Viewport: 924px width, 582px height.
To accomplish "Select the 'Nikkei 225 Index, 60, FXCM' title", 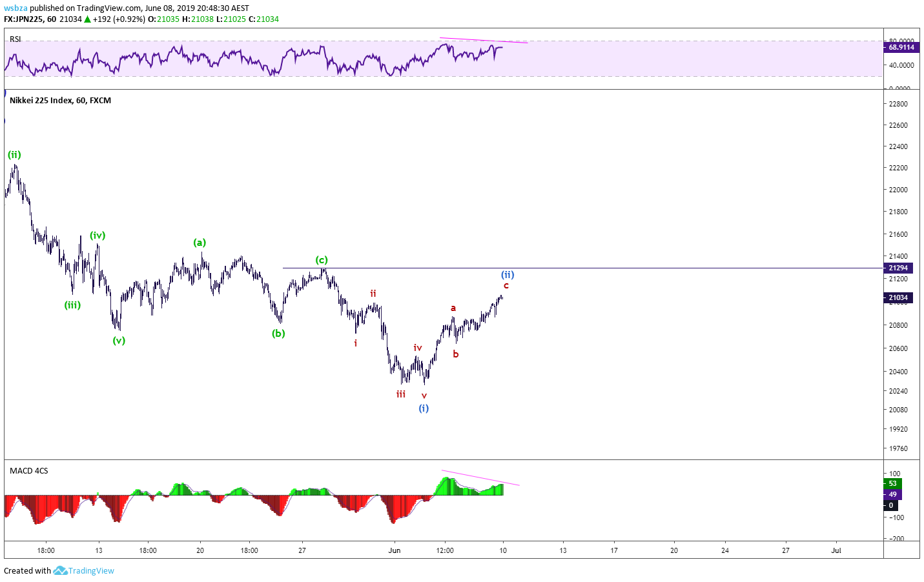I will click(60, 101).
